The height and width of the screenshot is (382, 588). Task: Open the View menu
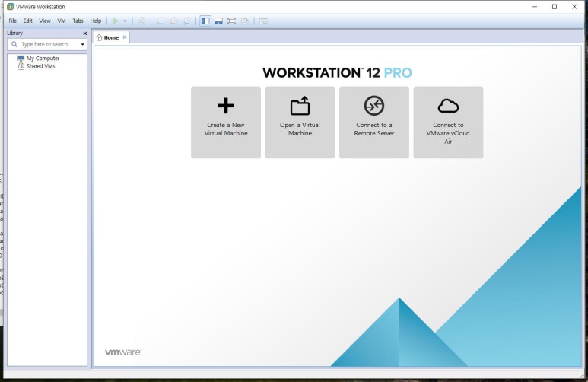click(x=45, y=21)
